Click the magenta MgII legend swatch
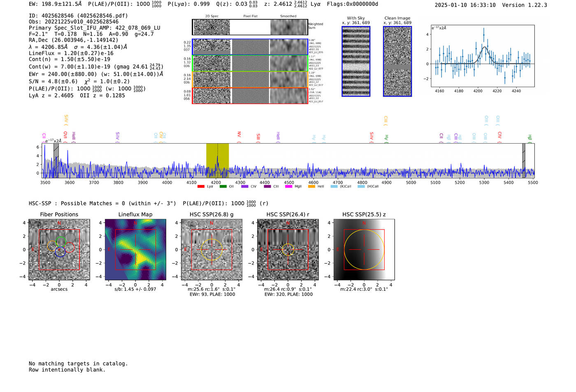The width and height of the screenshot is (576, 392). 288,187
